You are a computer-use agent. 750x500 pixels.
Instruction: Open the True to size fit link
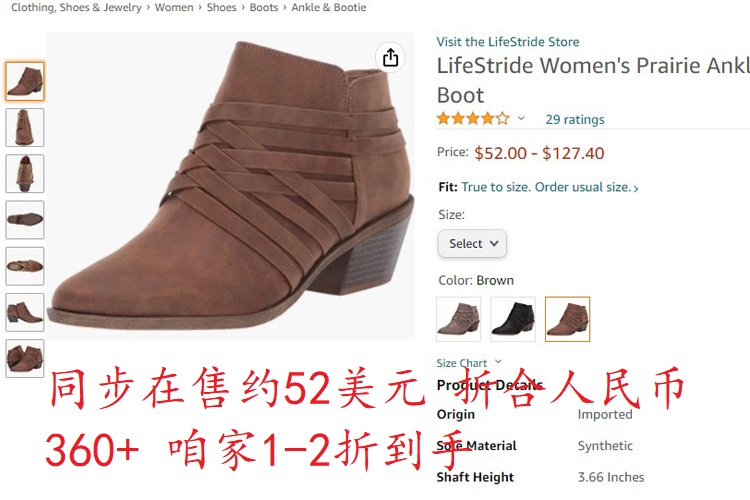[x=550, y=187]
